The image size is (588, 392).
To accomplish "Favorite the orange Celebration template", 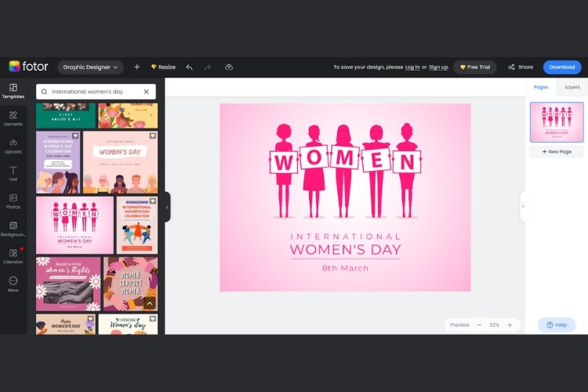I will click(x=153, y=201).
